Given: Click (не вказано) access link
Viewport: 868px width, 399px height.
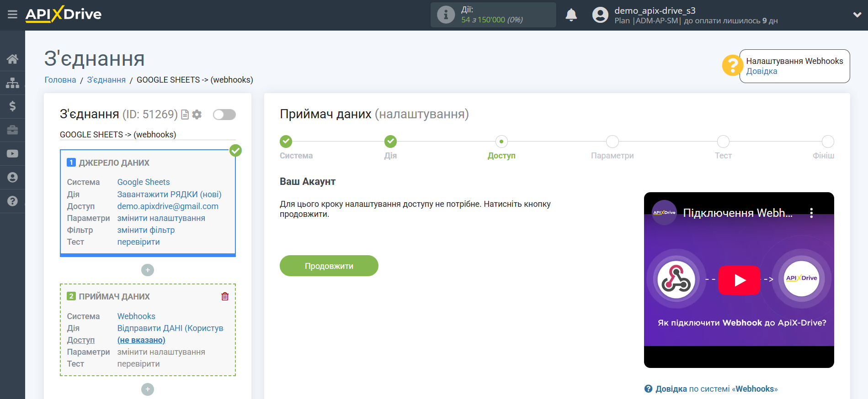Looking at the screenshot, I should (x=141, y=340).
